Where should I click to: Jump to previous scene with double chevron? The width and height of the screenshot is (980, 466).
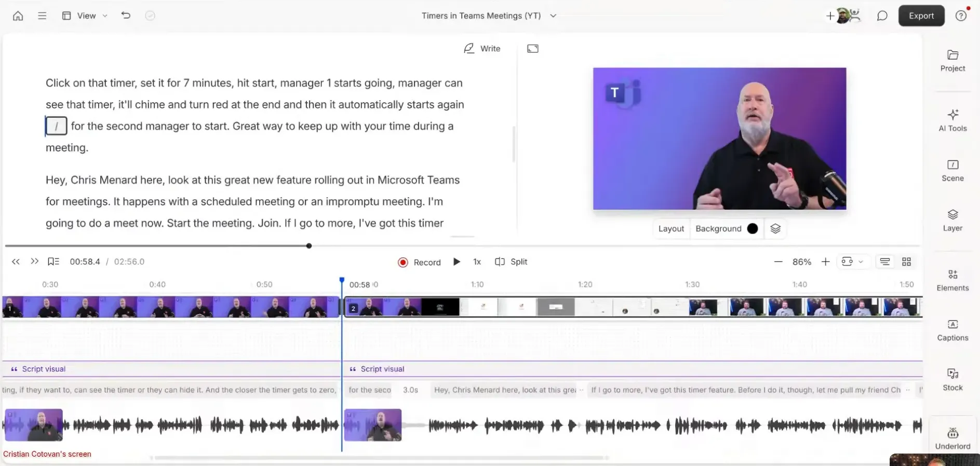tap(16, 262)
